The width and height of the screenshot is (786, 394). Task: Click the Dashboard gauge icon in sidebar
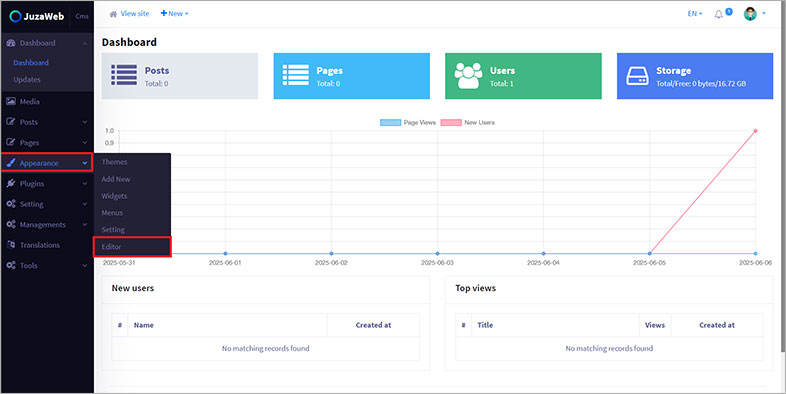[x=11, y=43]
